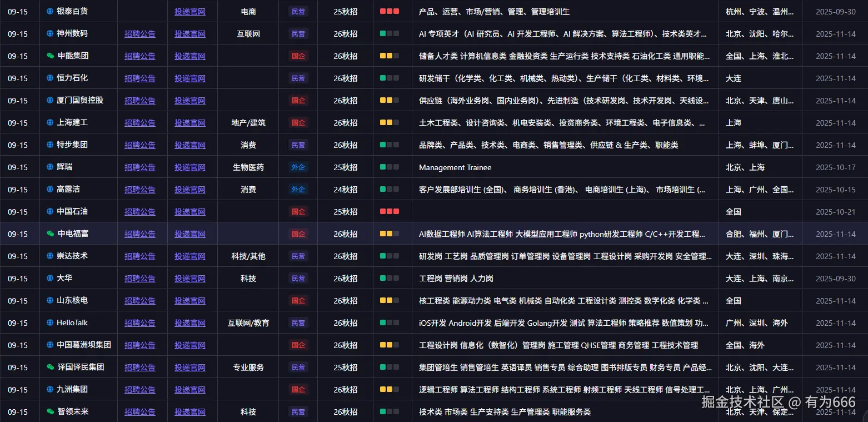The height and width of the screenshot is (422, 868).
Task: Open 招聘公告 link for 上海建工
Action: (140, 123)
